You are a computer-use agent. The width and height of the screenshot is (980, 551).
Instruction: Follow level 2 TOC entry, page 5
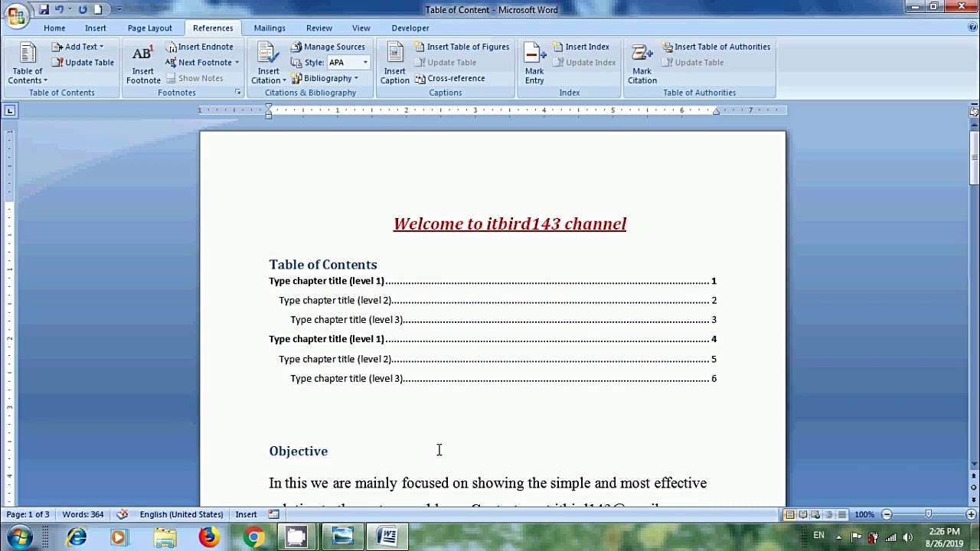pyautogui.click(x=498, y=359)
